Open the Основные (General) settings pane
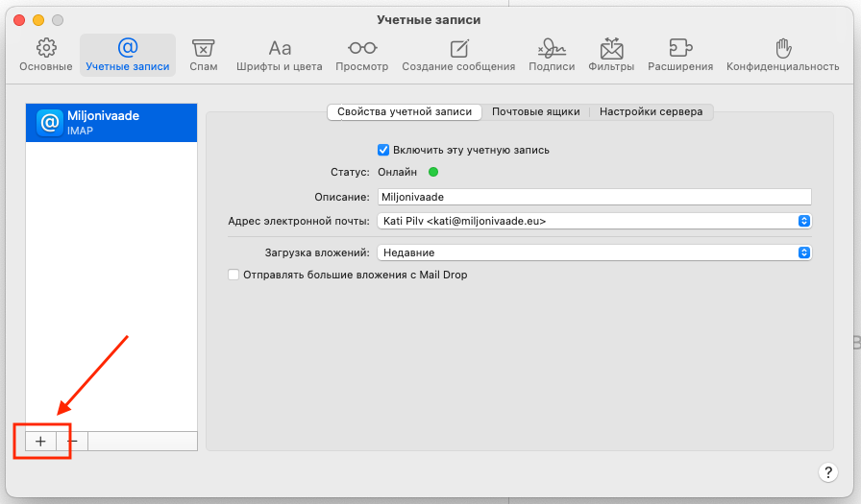The height and width of the screenshot is (504, 861). pyautogui.click(x=45, y=55)
